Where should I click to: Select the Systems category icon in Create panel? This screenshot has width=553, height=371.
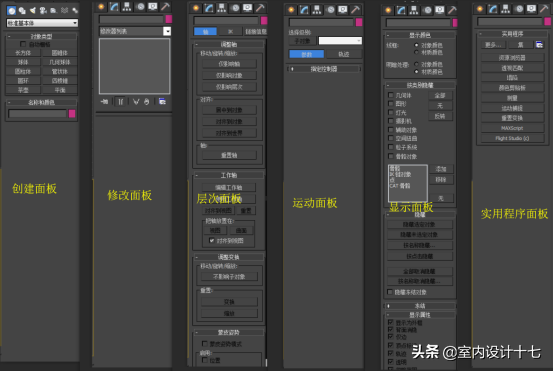coord(75,11)
